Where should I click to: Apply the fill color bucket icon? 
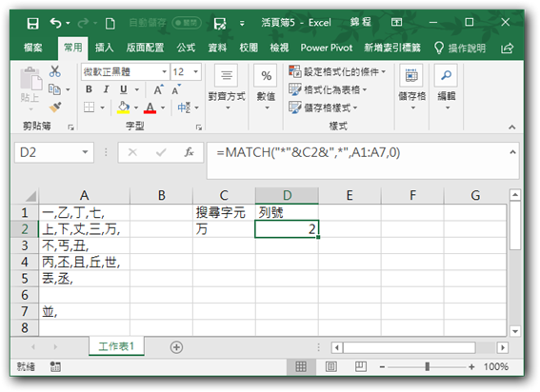click(x=123, y=108)
